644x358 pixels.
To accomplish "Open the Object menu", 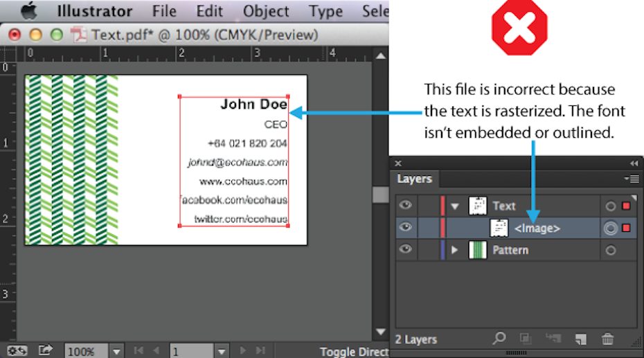I will (x=266, y=12).
